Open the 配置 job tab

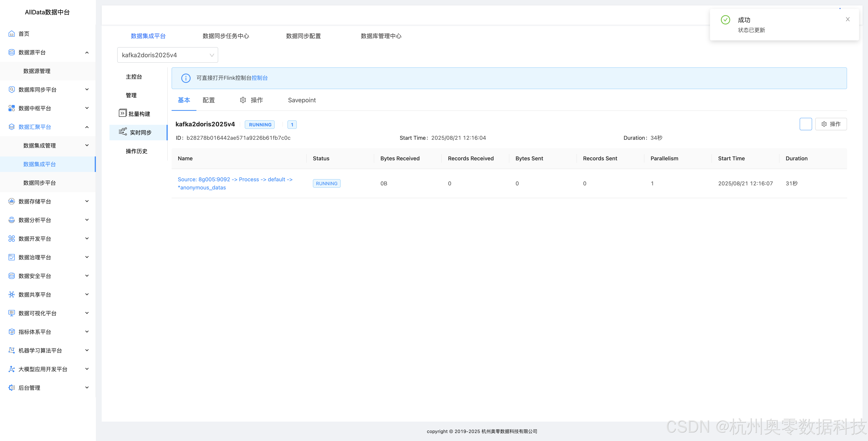[209, 100]
